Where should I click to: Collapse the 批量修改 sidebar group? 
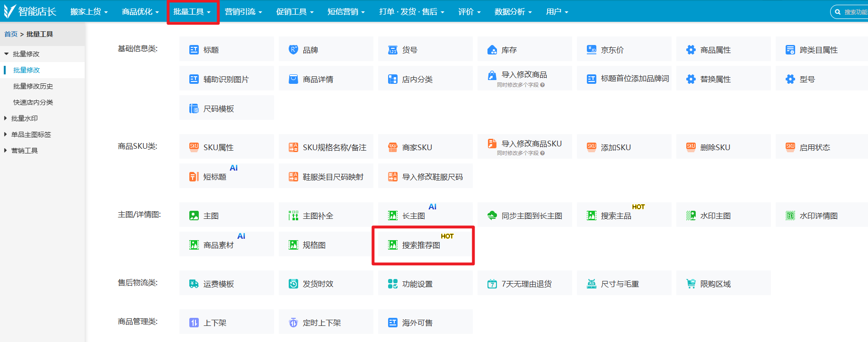pos(6,54)
